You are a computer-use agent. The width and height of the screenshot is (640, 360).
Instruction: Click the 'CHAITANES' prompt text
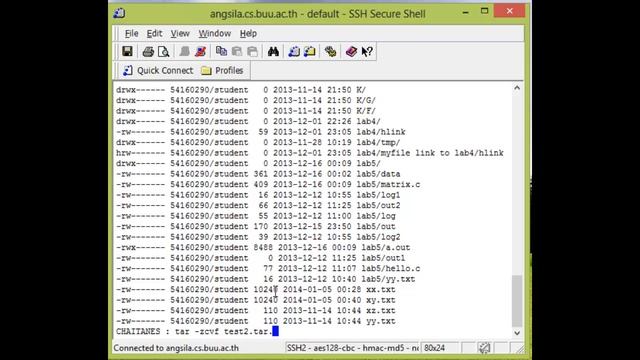pos(138,331)
